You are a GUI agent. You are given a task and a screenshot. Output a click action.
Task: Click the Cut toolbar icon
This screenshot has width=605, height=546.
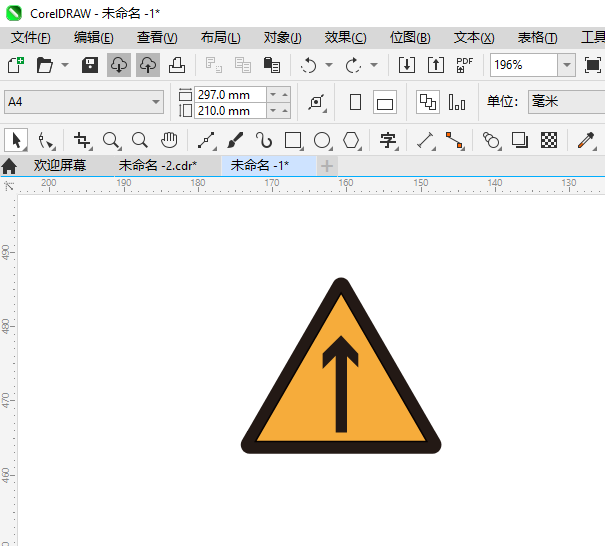[213, 65]
